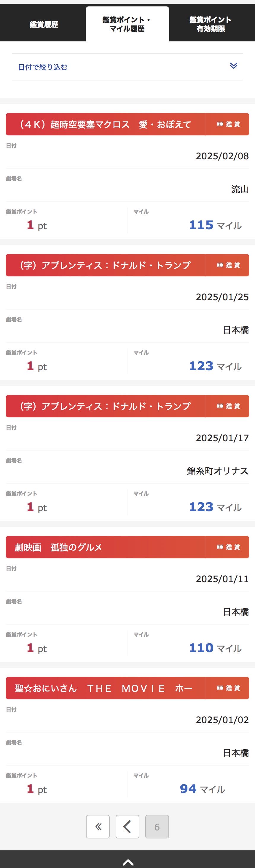Click 鑑賞 badge on 孤独のグルメ entry

click(228, 547)
